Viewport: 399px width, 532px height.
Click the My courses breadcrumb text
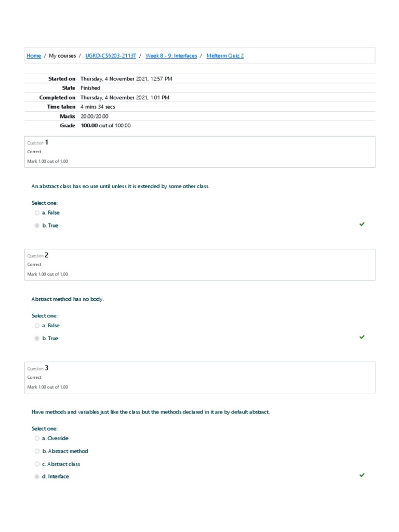pyautogui.click(x=62, y=56)
